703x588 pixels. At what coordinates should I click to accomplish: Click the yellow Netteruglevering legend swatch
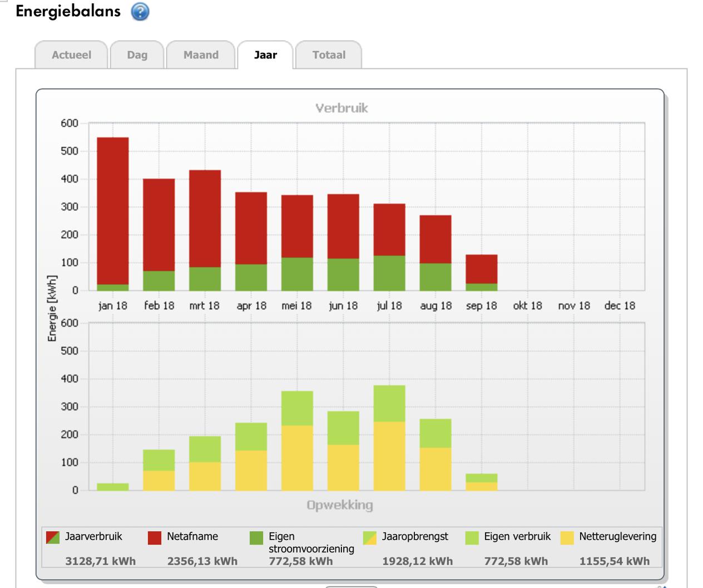click(567, 537)
